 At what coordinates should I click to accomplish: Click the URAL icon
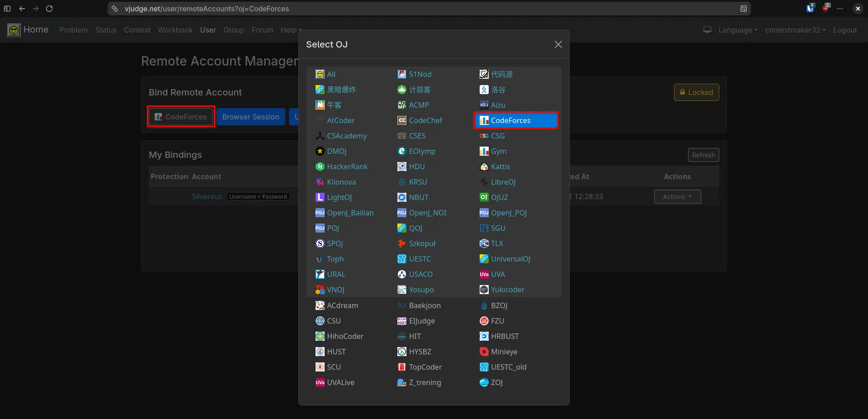[x=320, y=274]
